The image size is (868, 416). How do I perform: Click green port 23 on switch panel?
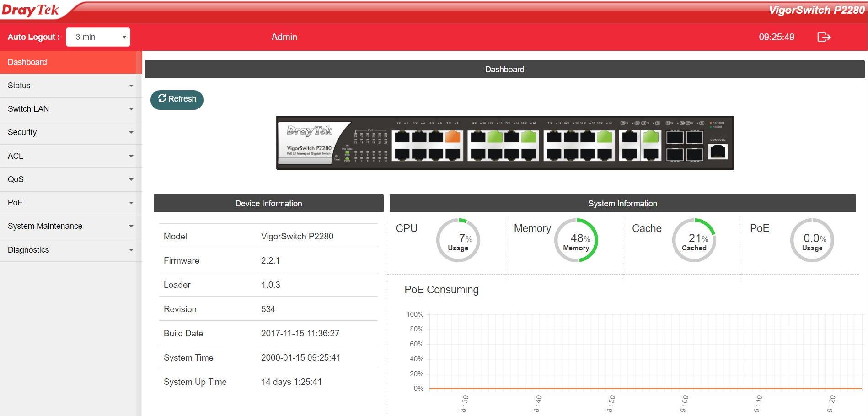(604, 136)
